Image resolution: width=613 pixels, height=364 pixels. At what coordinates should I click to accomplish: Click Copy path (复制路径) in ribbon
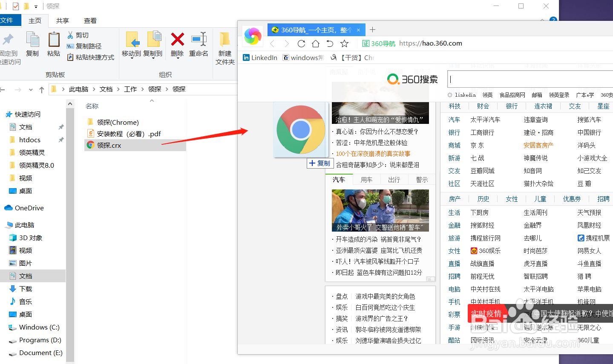pyautogui.click(x=84, y=46)
